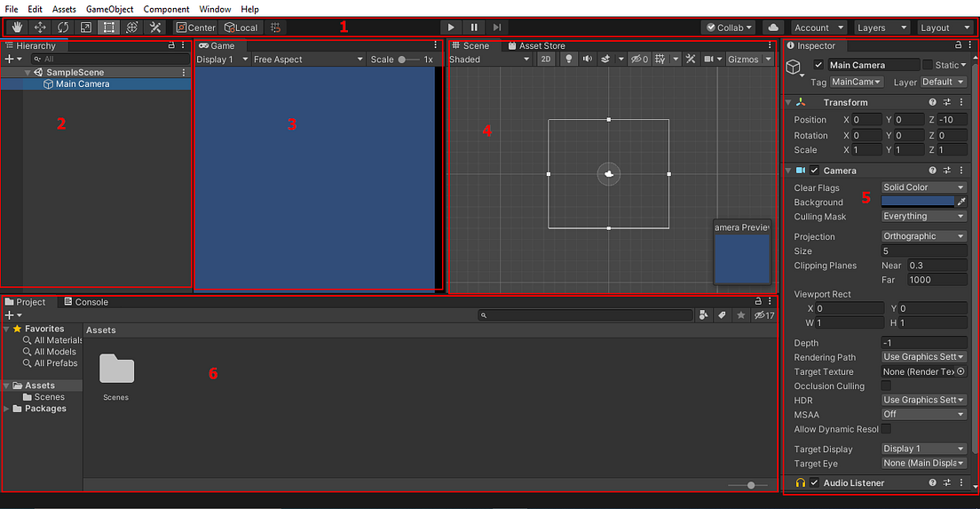Open Transform component help

[x=932, y=102]
